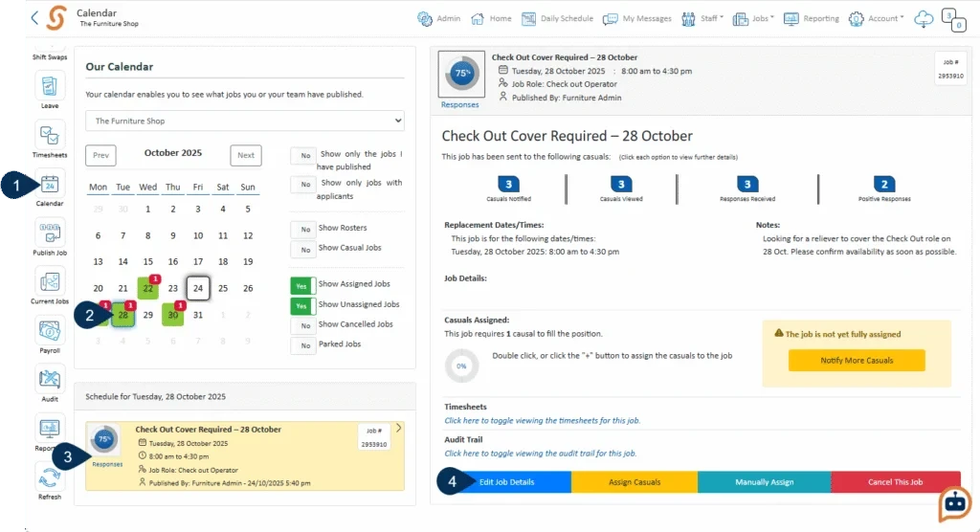Screen dimensions: 980x532
Task: Click Assign Casuals button
Action: click(635, 482)
